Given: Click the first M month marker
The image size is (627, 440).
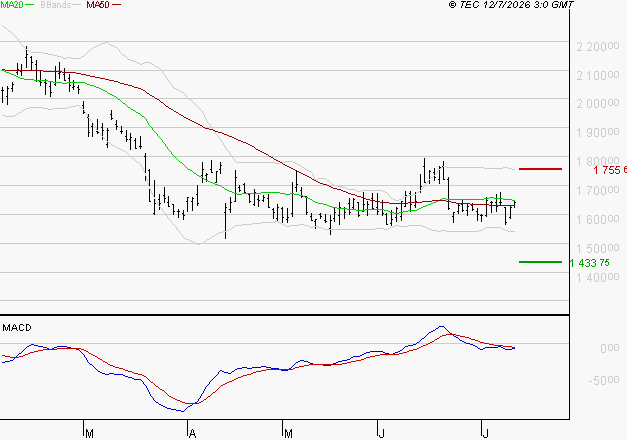Looking at the screenshot, I should point(90,434).
